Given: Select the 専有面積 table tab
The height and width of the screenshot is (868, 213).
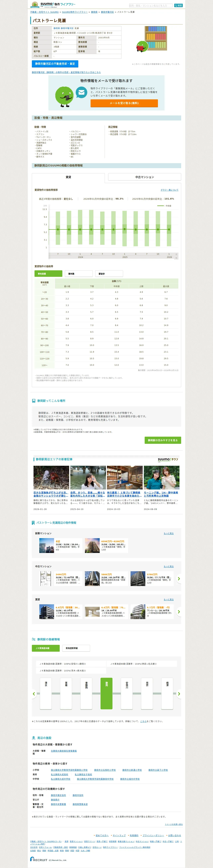Looking at the screenshot, I should 48,274.
